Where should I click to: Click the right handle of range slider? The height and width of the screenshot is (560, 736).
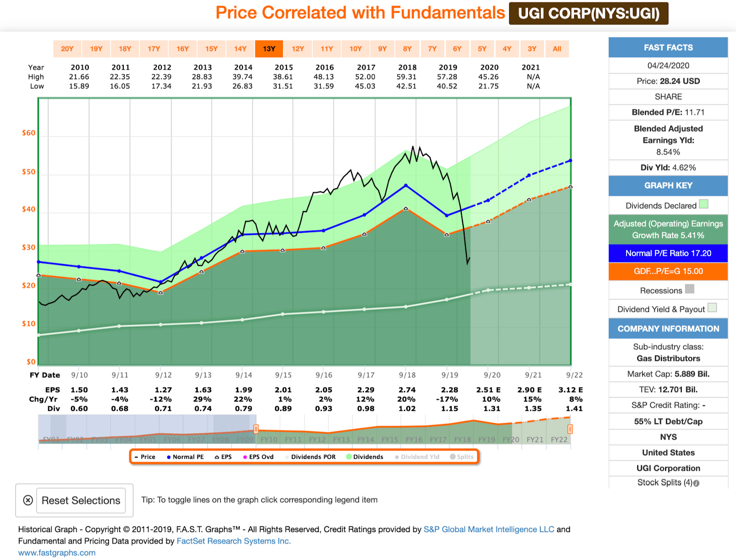point(570,429)
